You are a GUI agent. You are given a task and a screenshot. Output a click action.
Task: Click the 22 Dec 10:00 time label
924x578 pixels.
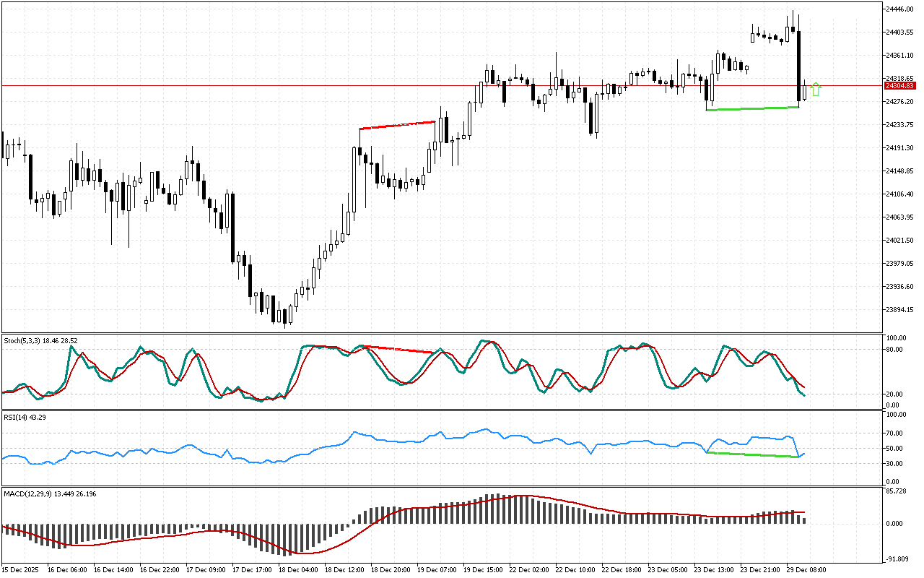575,569
